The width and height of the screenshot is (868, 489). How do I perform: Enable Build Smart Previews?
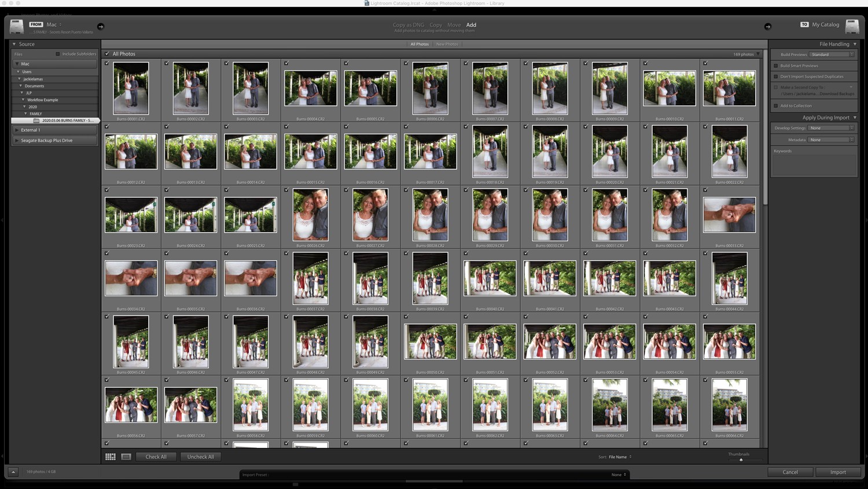coord(775,65)
